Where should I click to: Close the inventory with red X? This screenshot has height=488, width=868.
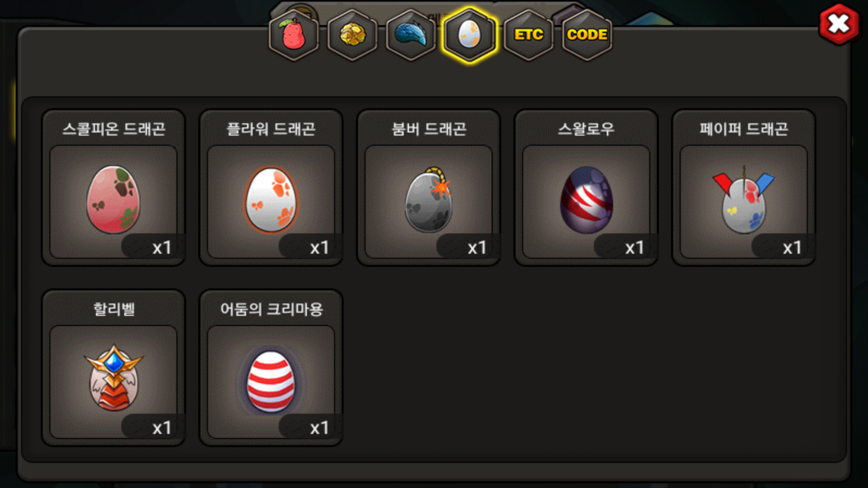pyautogui.click(x=839, y=24)
